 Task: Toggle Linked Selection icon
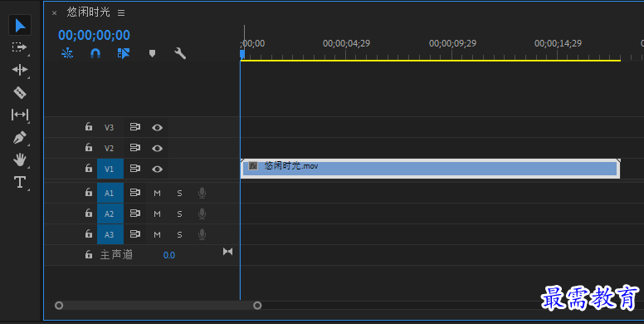pos(123,53)
